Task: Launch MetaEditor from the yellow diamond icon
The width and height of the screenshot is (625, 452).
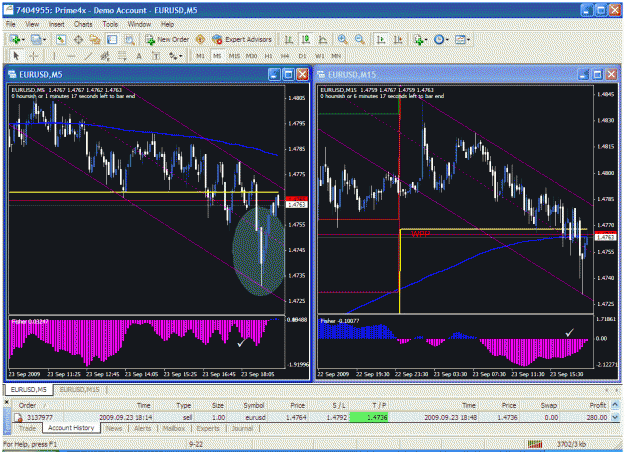Action: [200, 39]
